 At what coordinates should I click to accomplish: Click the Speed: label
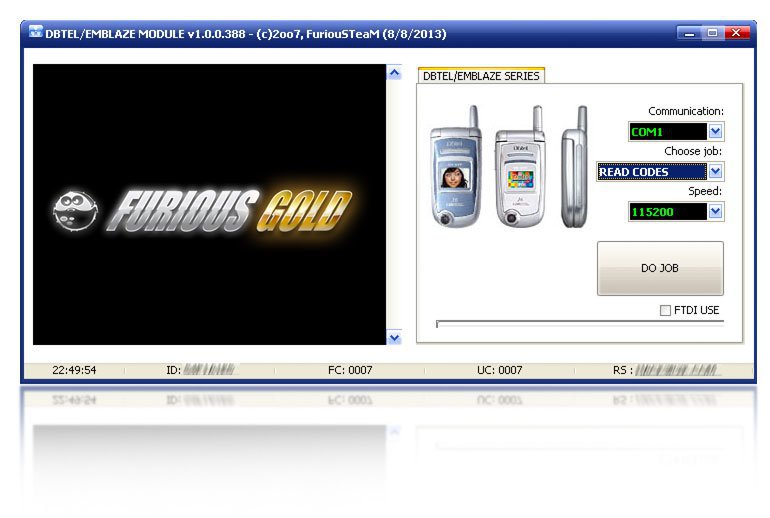point(705,191)
